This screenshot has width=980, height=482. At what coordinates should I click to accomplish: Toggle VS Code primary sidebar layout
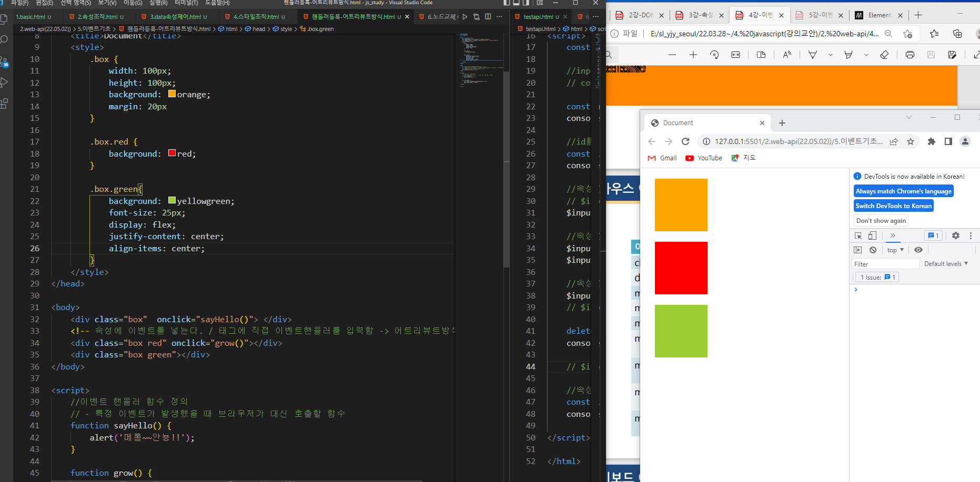coord(507,3)
